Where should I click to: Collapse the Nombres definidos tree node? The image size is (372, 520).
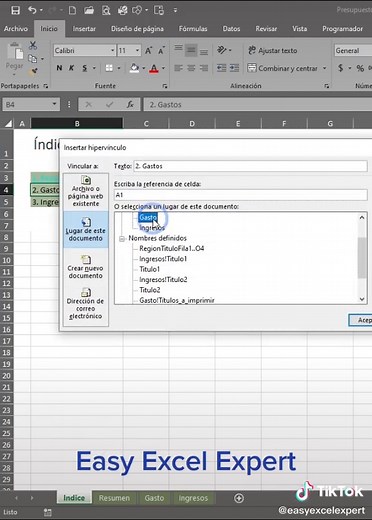tap(122, 239)
